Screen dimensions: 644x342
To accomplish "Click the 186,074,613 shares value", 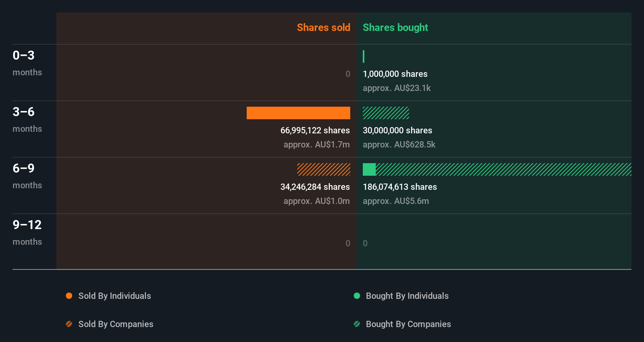I will (x=400, y=187).
